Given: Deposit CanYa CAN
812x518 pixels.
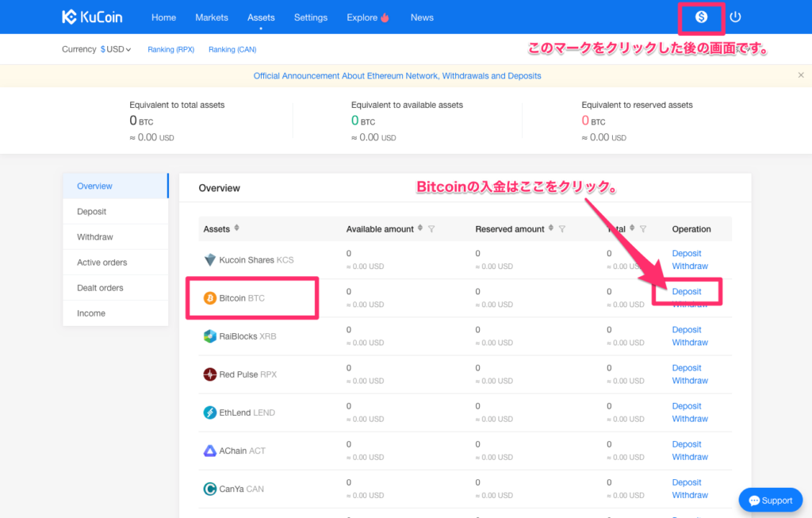Looking at the screenshot, I should pyautogui.click(x=687, y=482).
